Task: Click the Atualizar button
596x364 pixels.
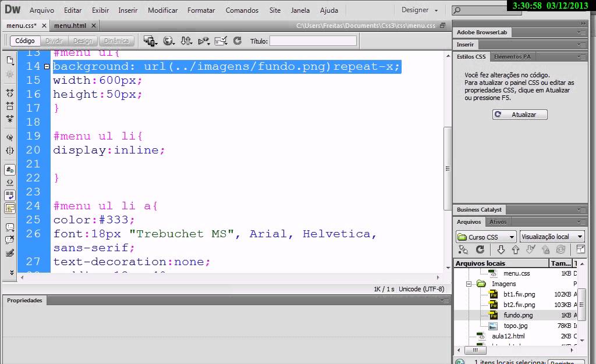Action: point(520,115)
